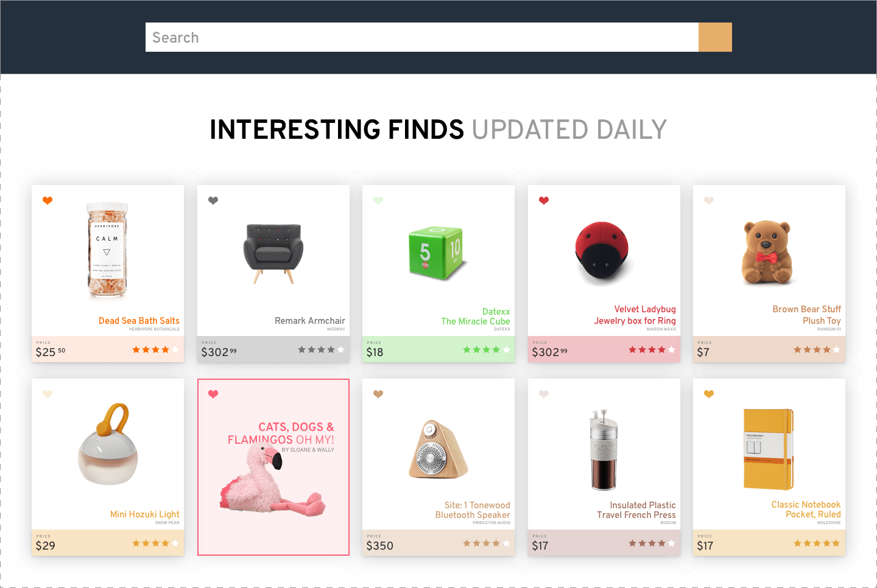Toggle the heart on Remark Armchair card
This screenshot has height=588, width=877.
pyautogui.click(x=213, y=200)
